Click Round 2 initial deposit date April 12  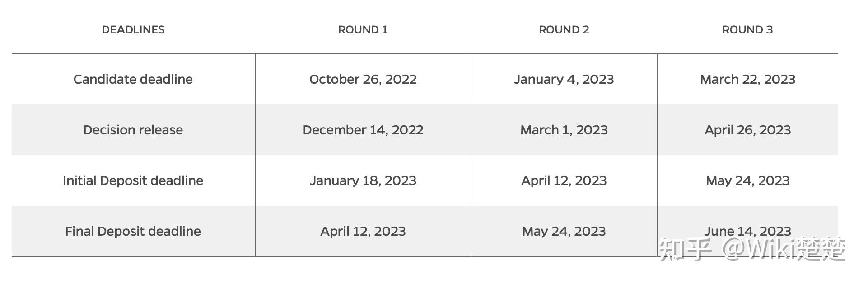[564, 180]
